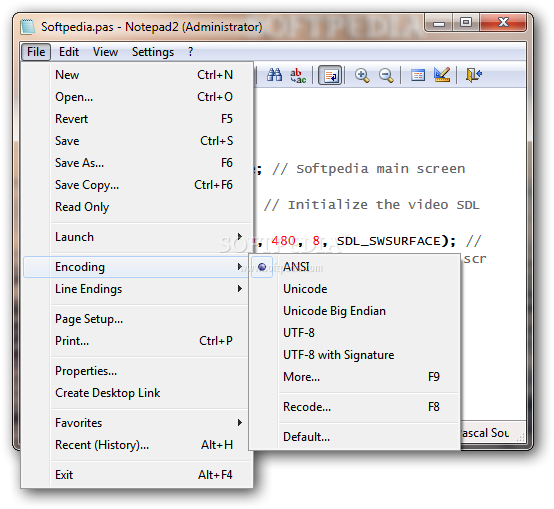Viewport: 554px width, 509px height.
Task: Open Default... encoding setting
Action: tap(355, 437)
